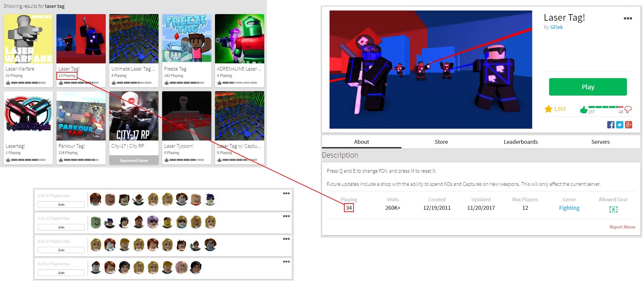Viewport: 644px width, 282px height.
Task: Switch to the About tab
Action: (x=361, y=142)
